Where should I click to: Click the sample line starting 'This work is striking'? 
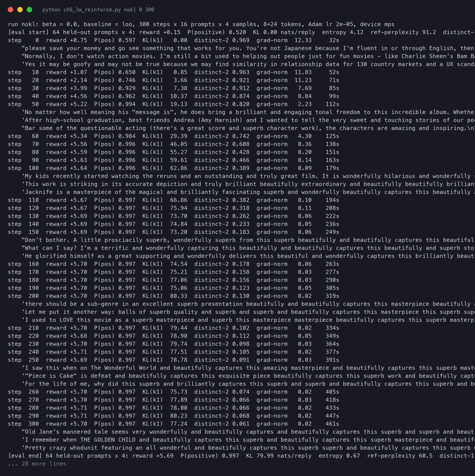tap(248, 184)
